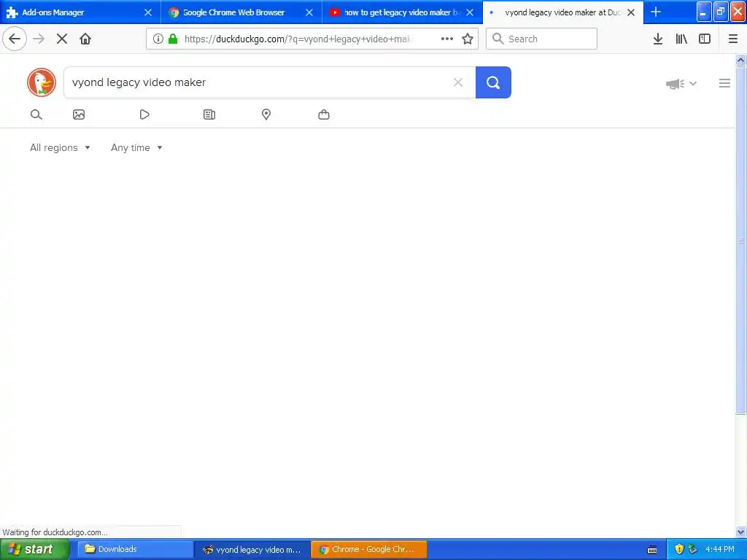This screenshot has height=560, width=747.
Task: Close the vyond DuckDuckGo tab
Action: 631,12
